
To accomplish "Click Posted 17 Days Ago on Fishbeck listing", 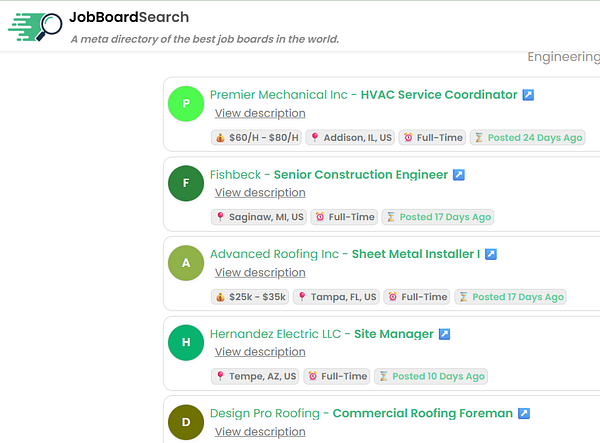I will [x=438, y=217].
